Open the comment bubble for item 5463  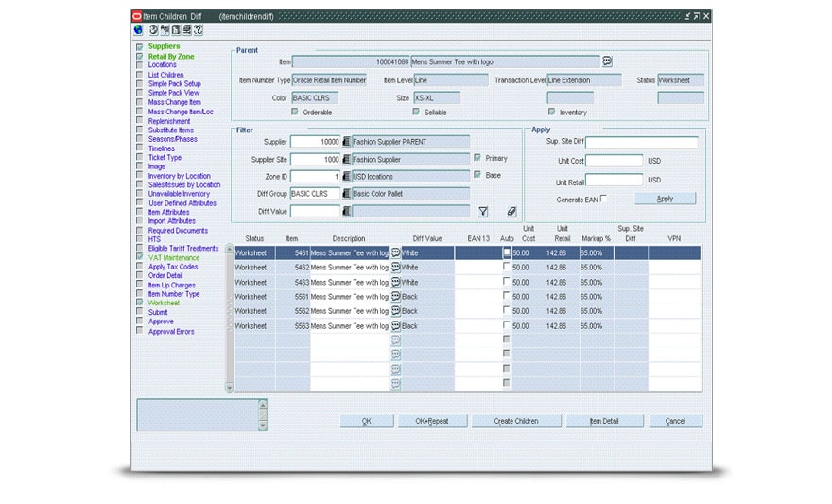[x=396, y=282]
